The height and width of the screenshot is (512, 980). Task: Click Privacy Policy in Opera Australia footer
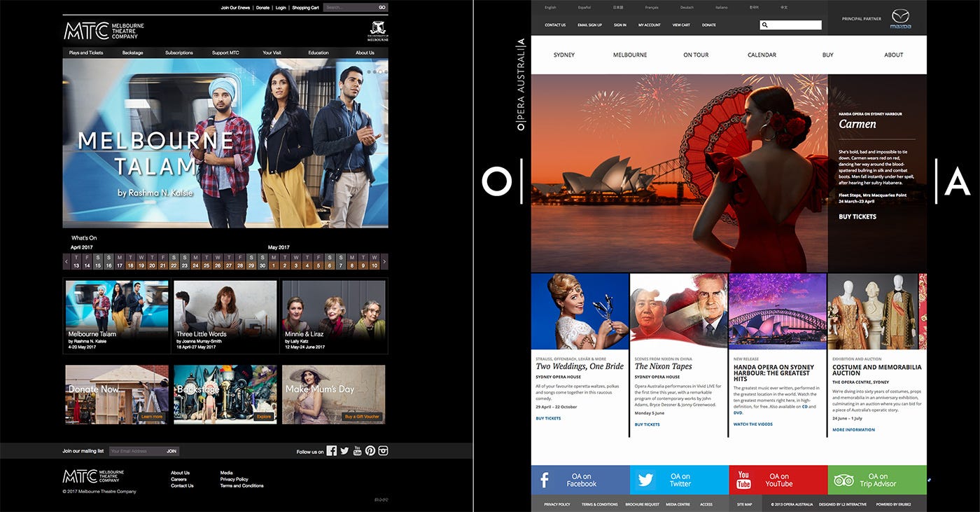point(557,504)
